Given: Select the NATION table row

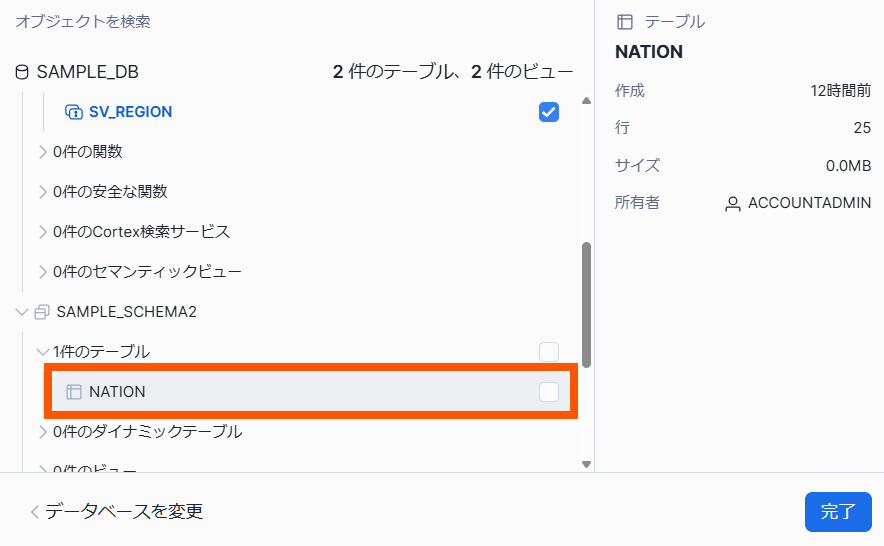Looking at the screenshot, I should [x=300, y=392].
